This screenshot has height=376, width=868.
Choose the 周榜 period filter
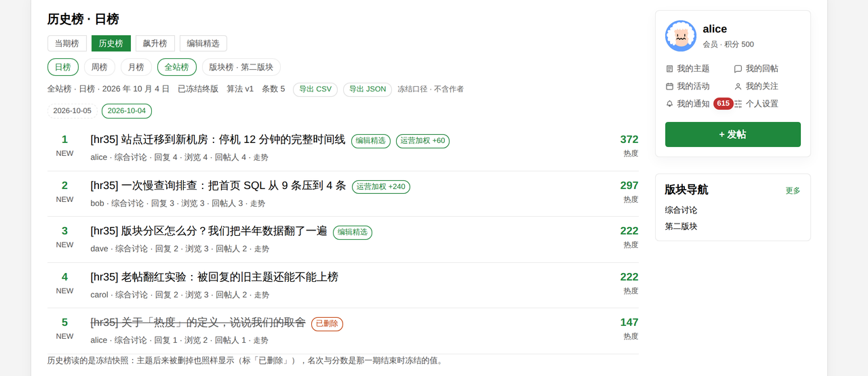tap(100, 67)
